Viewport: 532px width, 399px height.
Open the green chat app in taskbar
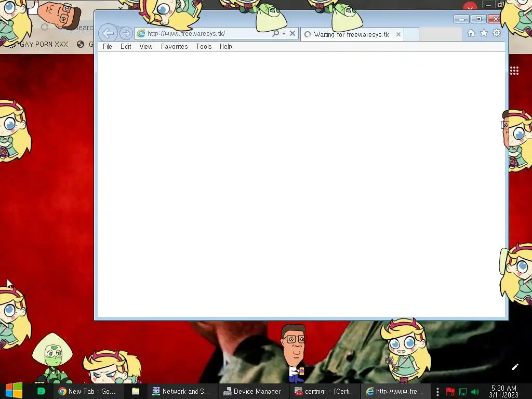[41, 391]
